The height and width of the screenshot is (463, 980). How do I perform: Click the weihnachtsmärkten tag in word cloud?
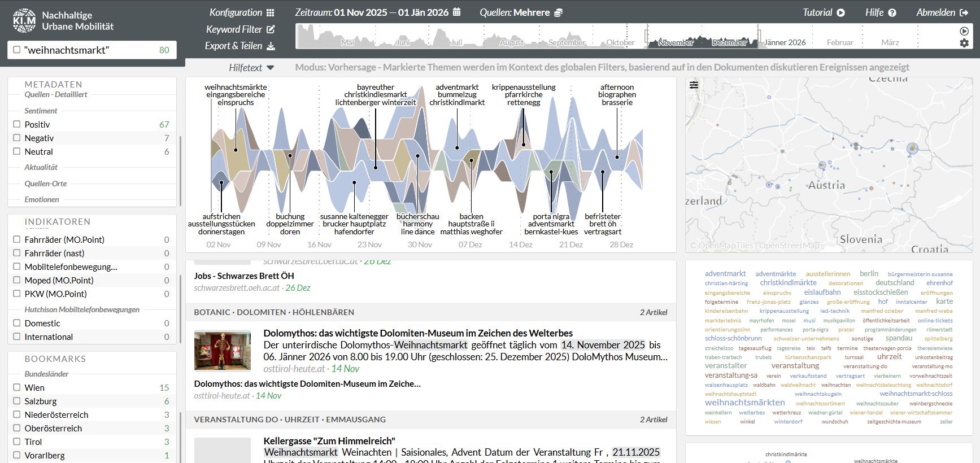tap(744, 403)
